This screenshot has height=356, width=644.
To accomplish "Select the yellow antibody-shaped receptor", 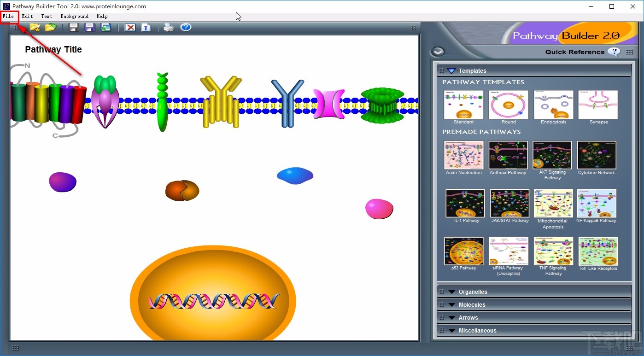I will tap(221, 102).
